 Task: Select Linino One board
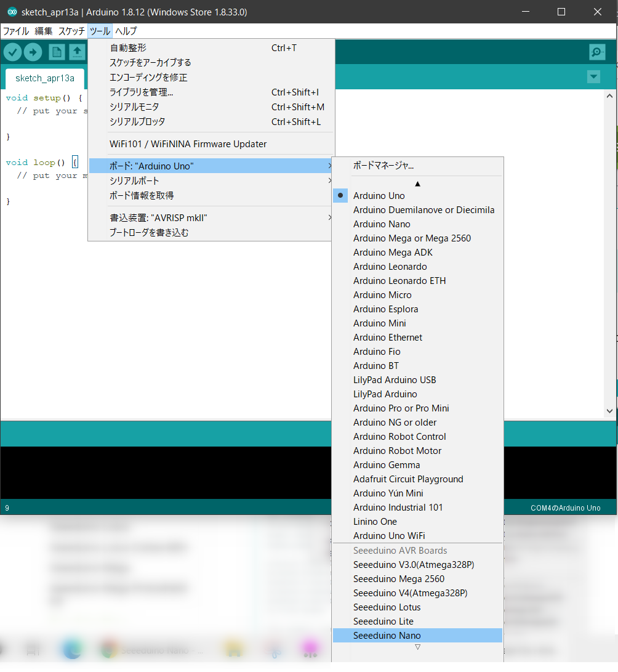coord(417,521)
